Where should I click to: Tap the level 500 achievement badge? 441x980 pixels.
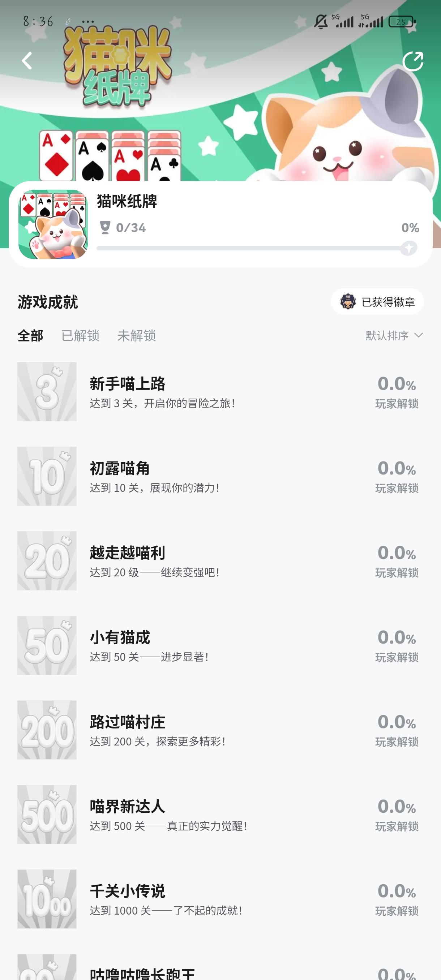click(x=47, y=814)
